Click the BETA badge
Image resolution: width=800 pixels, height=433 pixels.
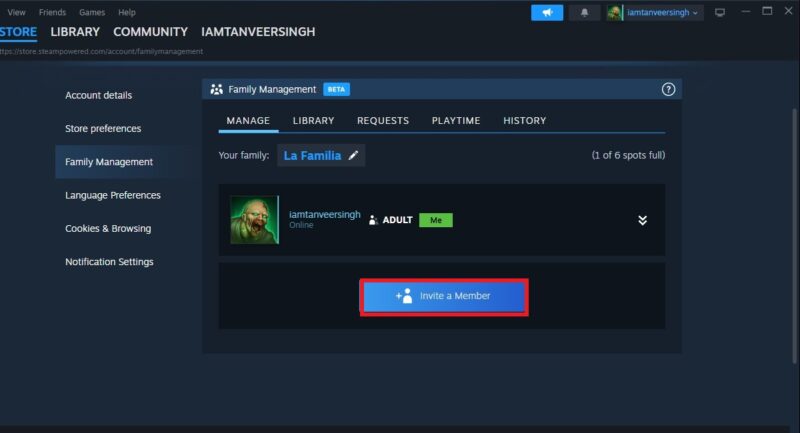tap(336, 89)
